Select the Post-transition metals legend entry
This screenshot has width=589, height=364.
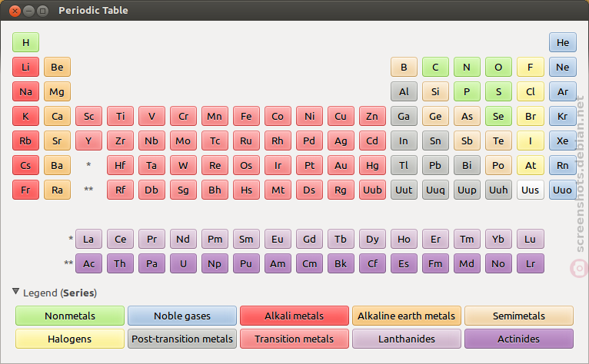pos(182,339)
